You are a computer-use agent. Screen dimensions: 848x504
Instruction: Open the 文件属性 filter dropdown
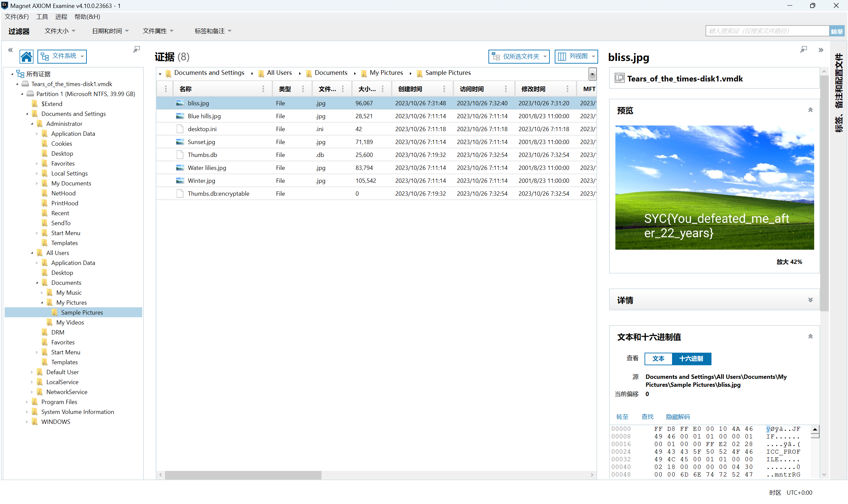[158, 31]
